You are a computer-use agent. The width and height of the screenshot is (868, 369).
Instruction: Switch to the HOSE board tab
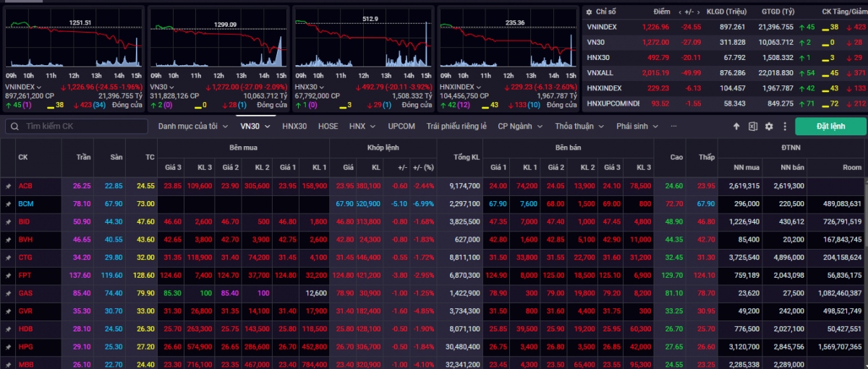(x=328, y=126)
